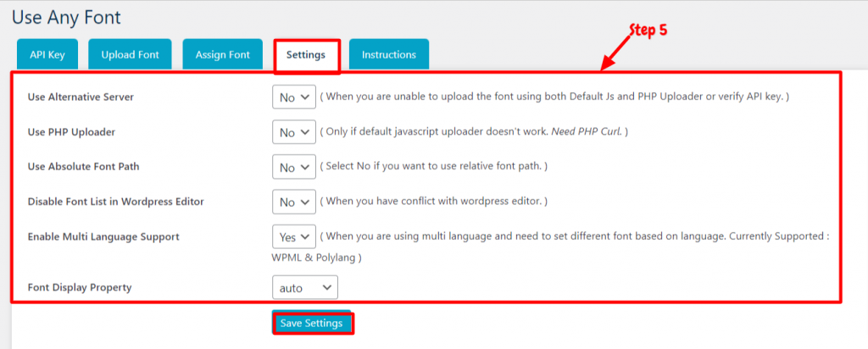Click the Use PHP Uploader label
This screenshot has width=868, height=349.
tap(71, 132)
